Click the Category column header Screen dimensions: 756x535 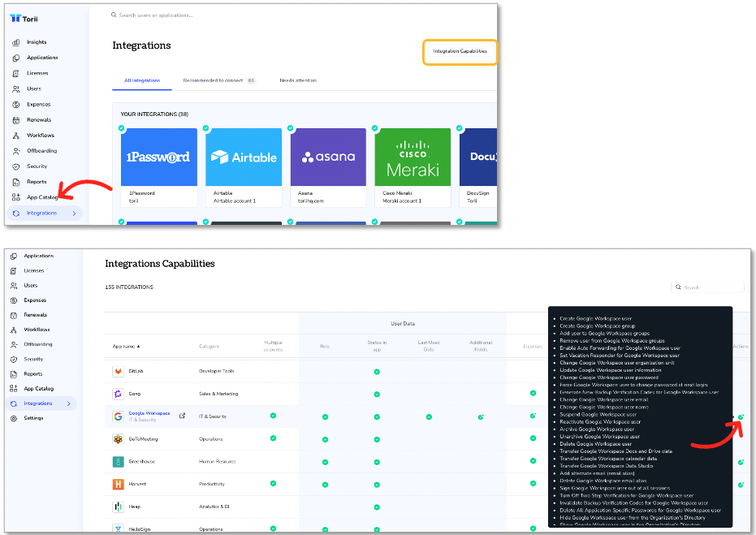(x=210, y=347)
